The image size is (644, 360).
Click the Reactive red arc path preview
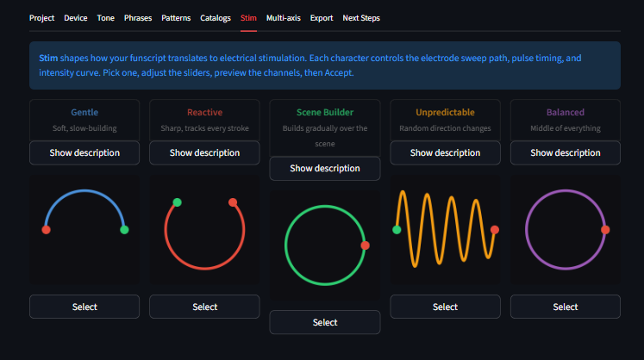click(204, 229)
